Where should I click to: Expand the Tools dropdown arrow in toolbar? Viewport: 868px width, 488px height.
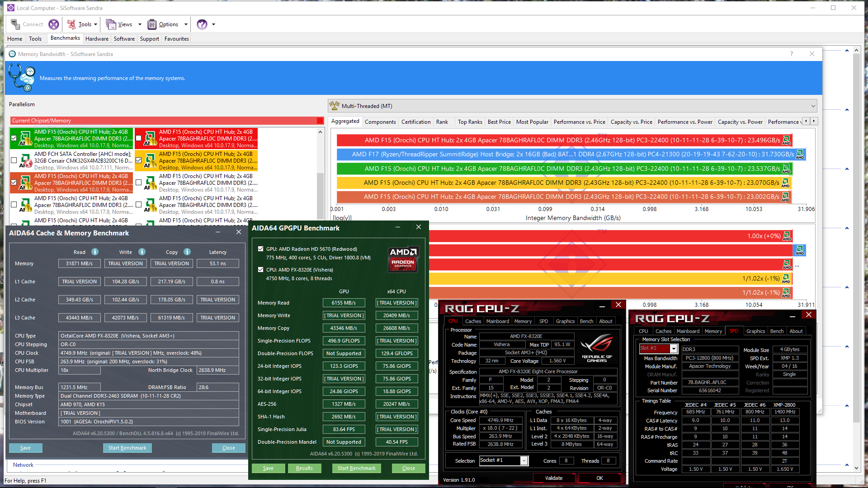[x=95, y=24]
